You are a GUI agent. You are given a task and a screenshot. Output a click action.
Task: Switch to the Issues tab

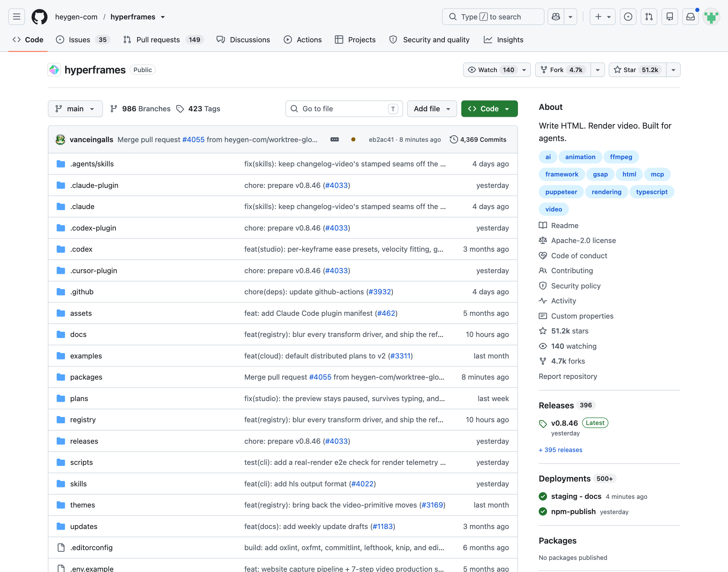[83, 40]
